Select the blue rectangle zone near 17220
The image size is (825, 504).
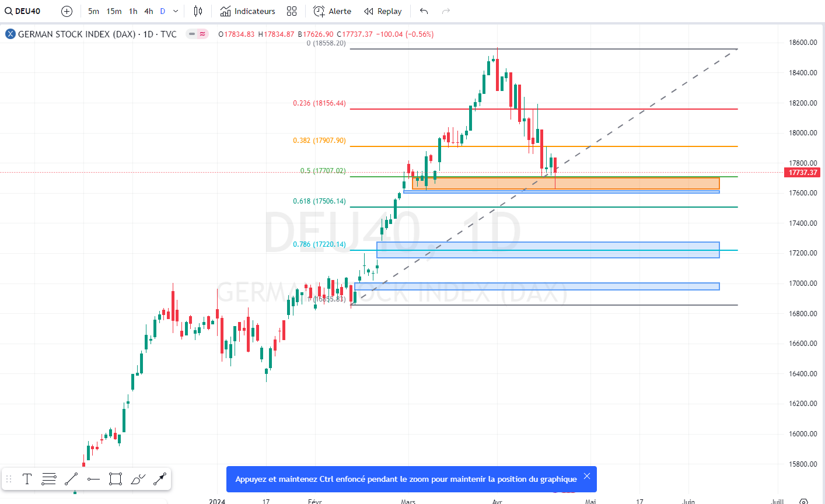[548, 250]
